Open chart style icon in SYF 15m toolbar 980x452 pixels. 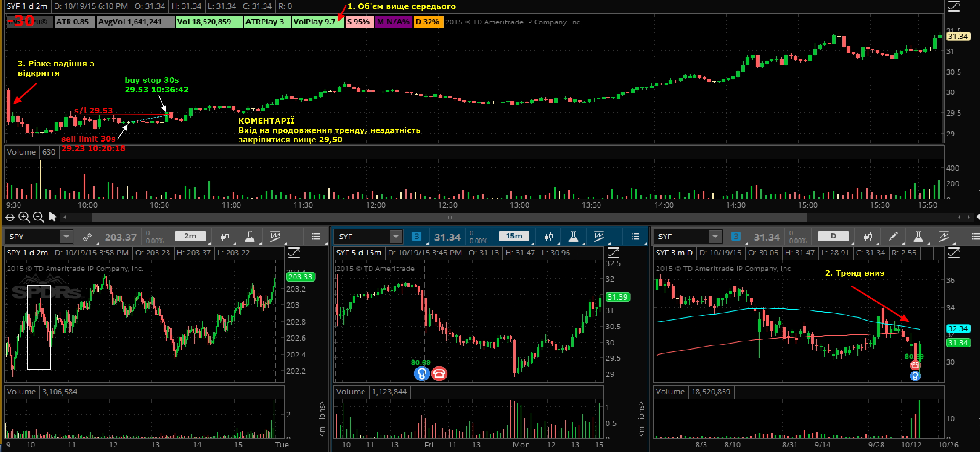pos(548,237)
